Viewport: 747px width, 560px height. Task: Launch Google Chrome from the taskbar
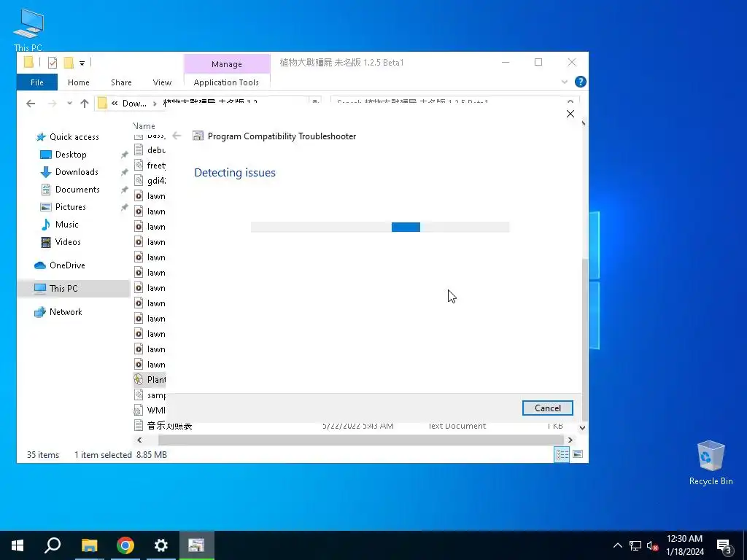point(125,545)
